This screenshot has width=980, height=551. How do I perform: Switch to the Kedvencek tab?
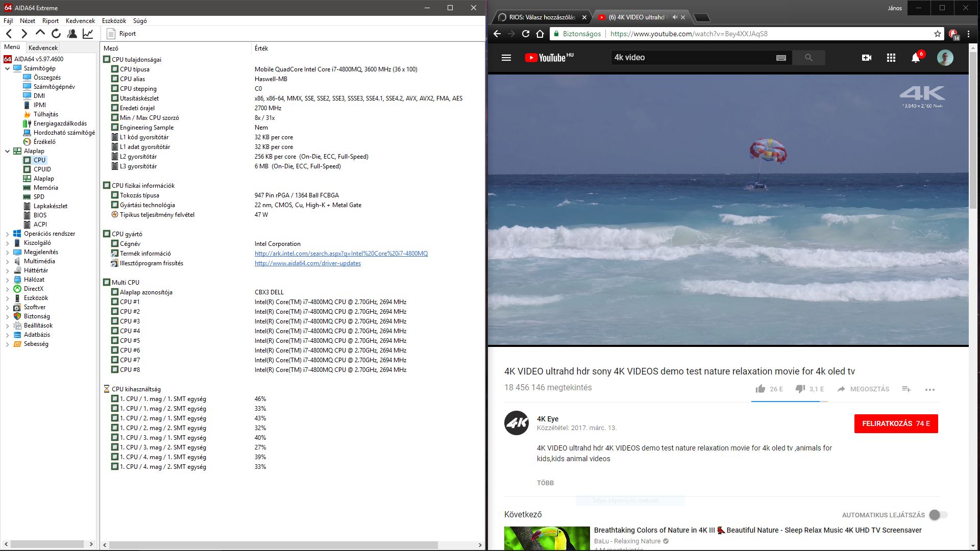tap(43, 47)
